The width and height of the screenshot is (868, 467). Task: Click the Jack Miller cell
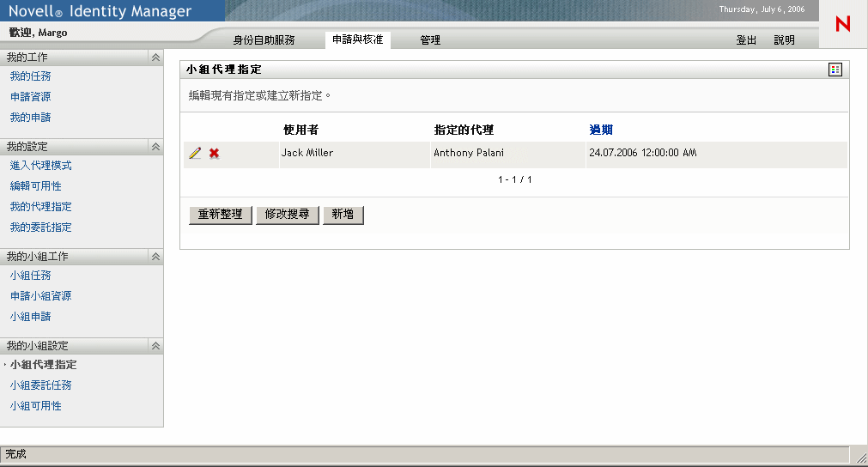click(355, 155)
